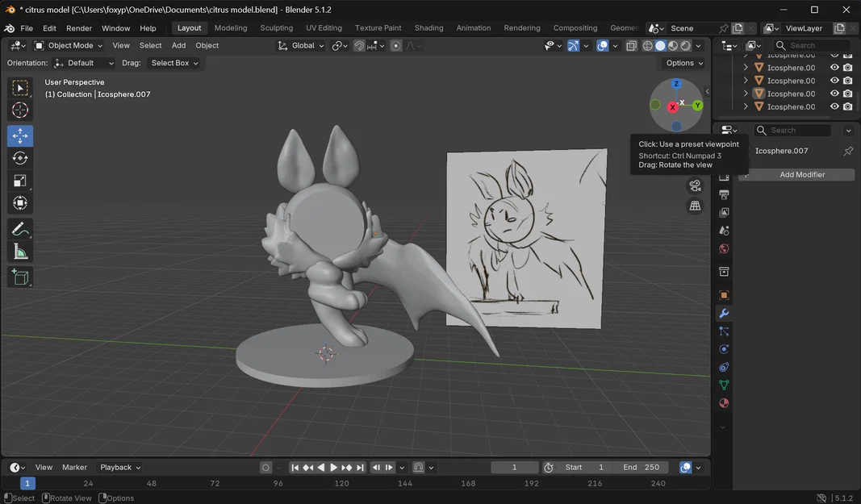Open the Global transform orientation dropdown

(x=301, y=46)
